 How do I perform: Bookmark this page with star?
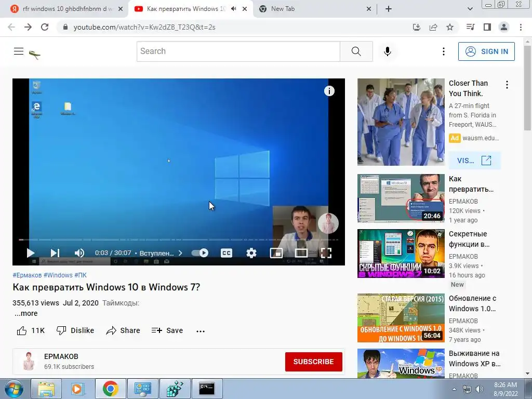click(x=450, y=27)
